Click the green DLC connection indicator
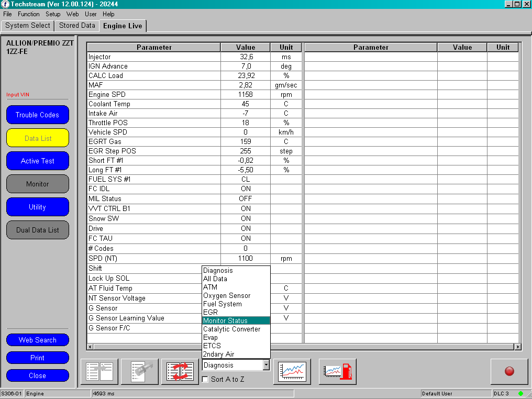 [x=520, y=393]
